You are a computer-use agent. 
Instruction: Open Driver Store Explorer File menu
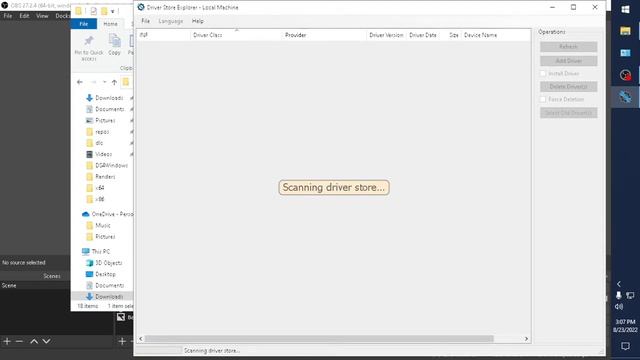[146, 21]
